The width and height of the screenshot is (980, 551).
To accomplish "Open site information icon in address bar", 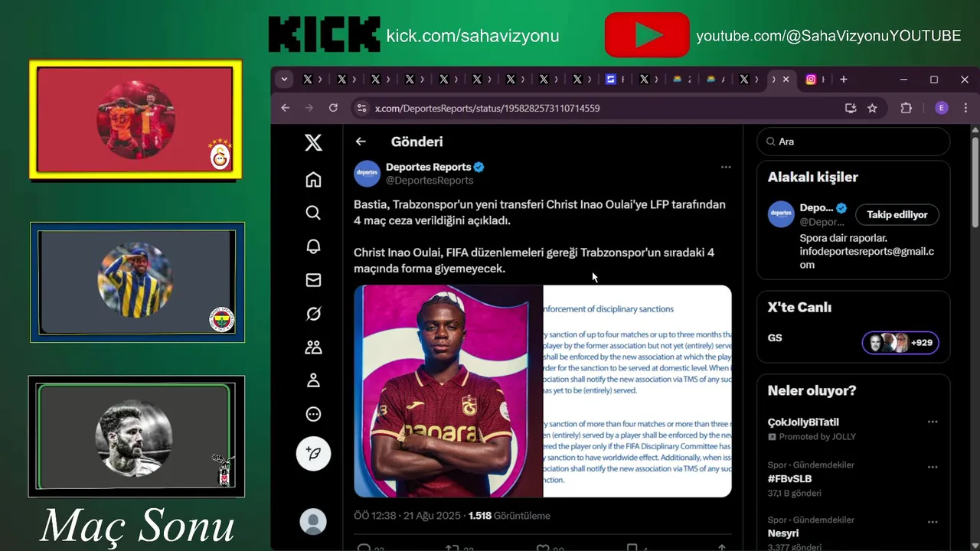I will tap(361, 108).
